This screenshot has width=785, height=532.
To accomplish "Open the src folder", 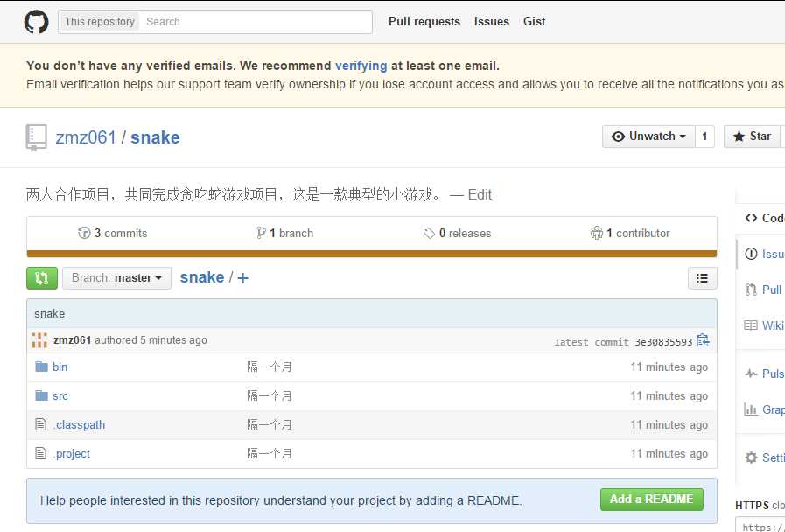I will (x=60, y=395).
